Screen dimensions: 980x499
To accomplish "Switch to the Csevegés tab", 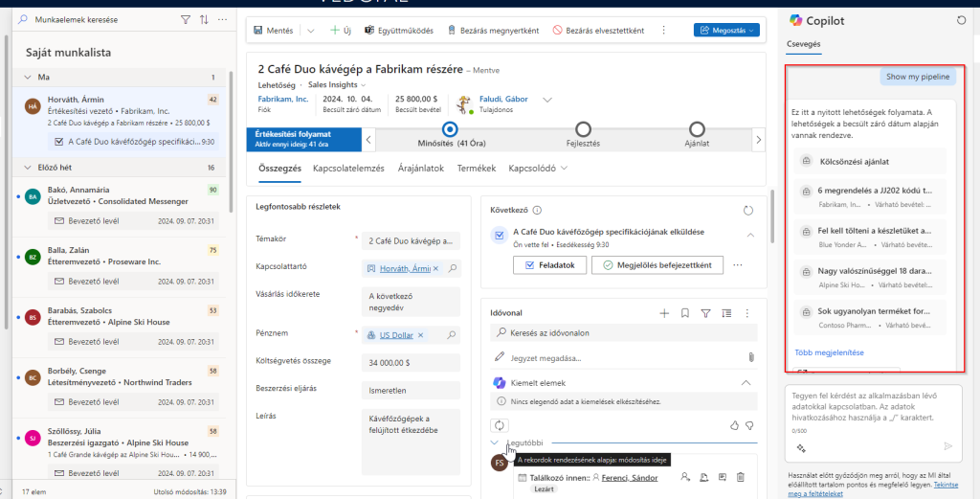I will point(803,44).
